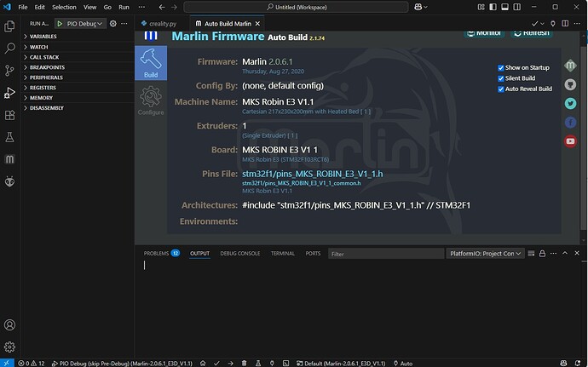Open the Selection menu
Screen dimensions: 588x367
click(64, 7)
